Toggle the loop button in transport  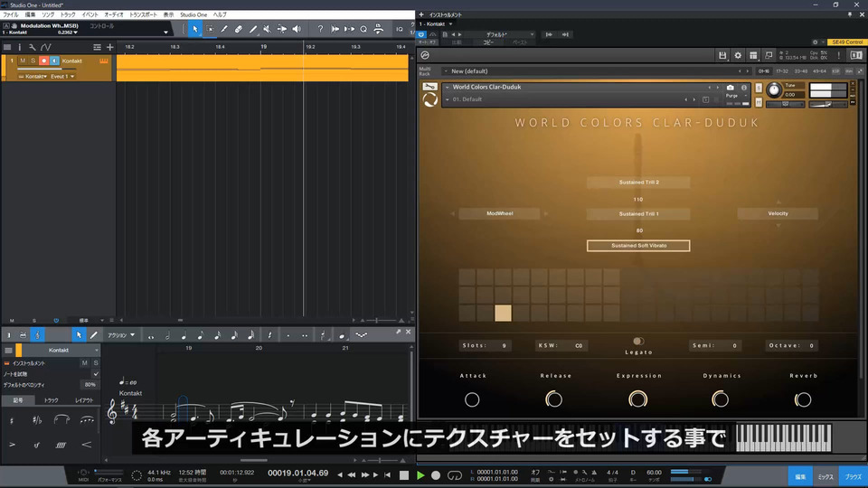[455, 475]
